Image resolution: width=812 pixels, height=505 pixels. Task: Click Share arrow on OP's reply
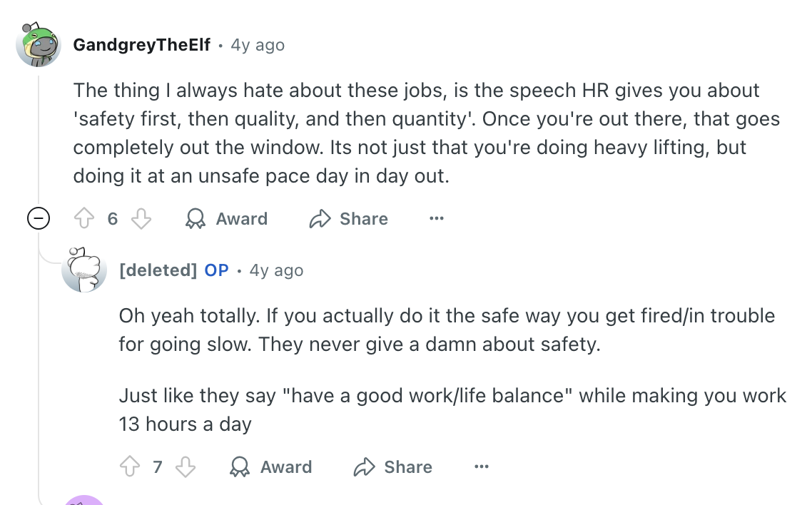click(364, 467)
